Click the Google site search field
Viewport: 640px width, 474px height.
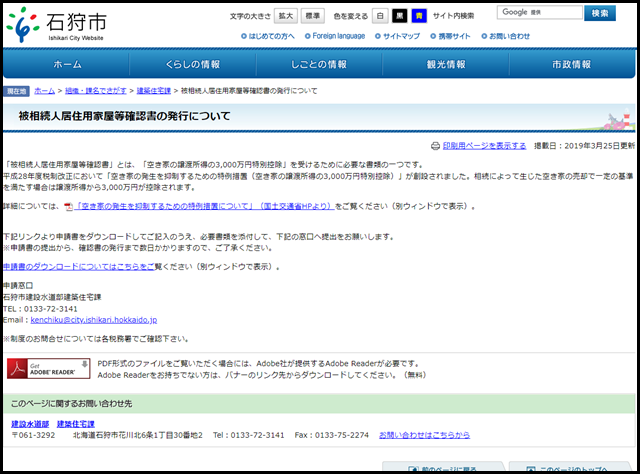tap(539, 13)
